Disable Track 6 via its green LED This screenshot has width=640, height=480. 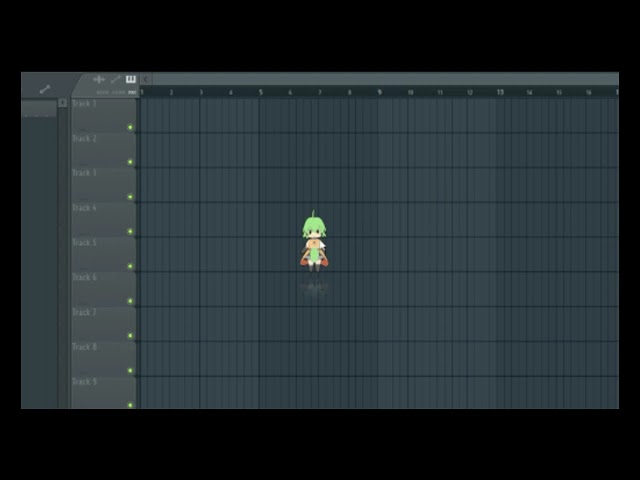tap(130, 301)
